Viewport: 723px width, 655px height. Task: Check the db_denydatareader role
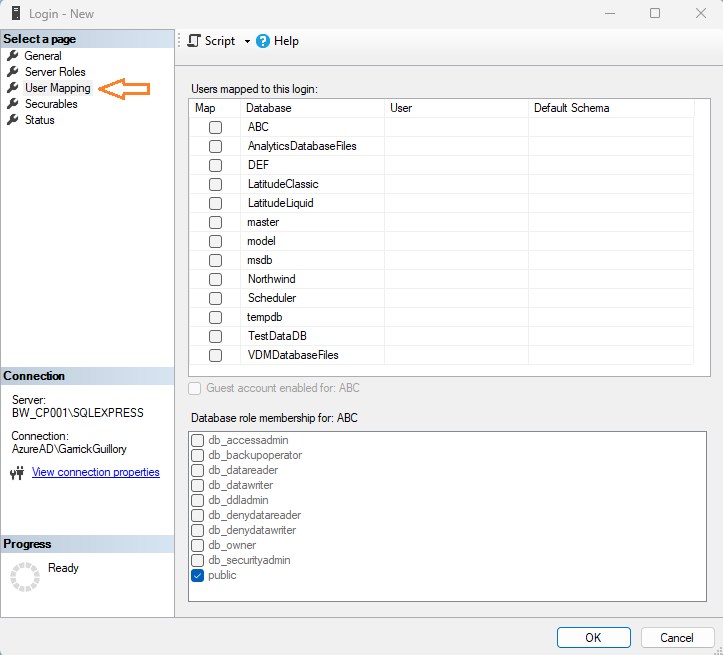point(197,515)
